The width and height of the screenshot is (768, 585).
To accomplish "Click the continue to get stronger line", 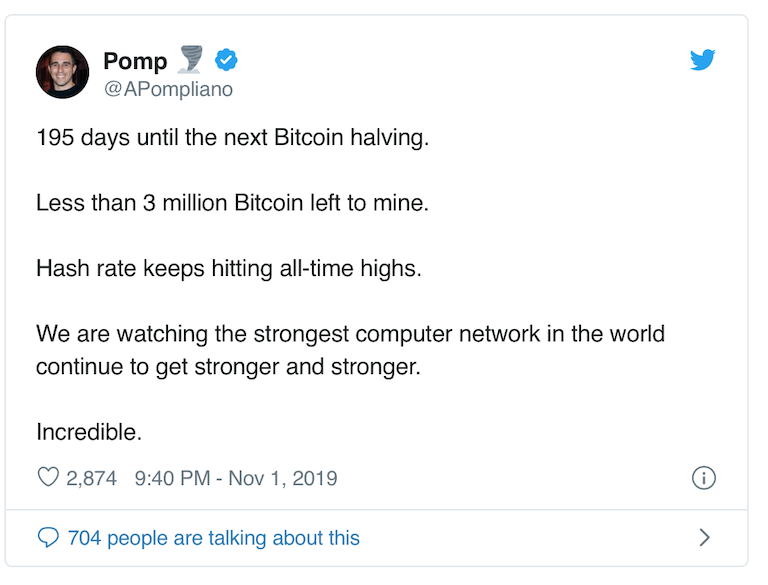I will click(x=228, y=367).
